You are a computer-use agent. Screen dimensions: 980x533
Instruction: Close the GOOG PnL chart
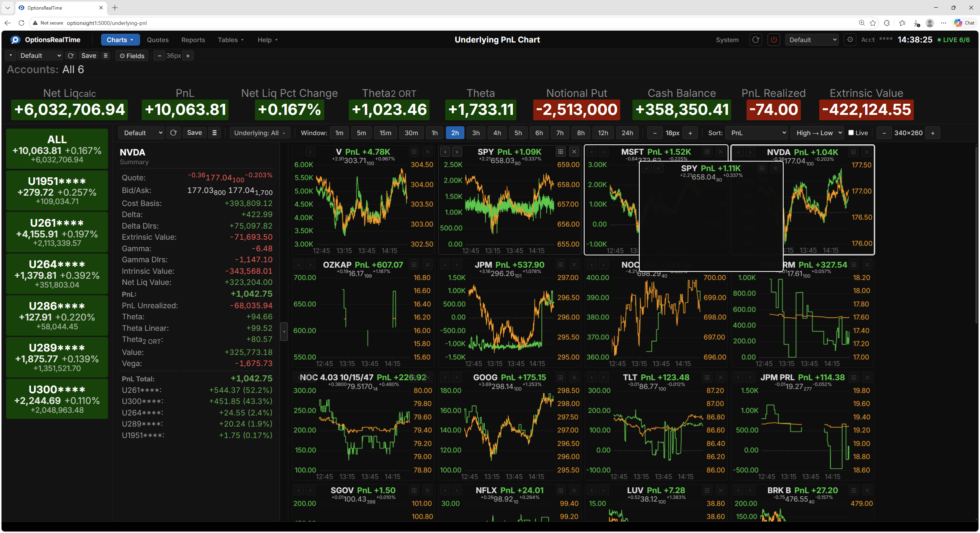point(574,378)
